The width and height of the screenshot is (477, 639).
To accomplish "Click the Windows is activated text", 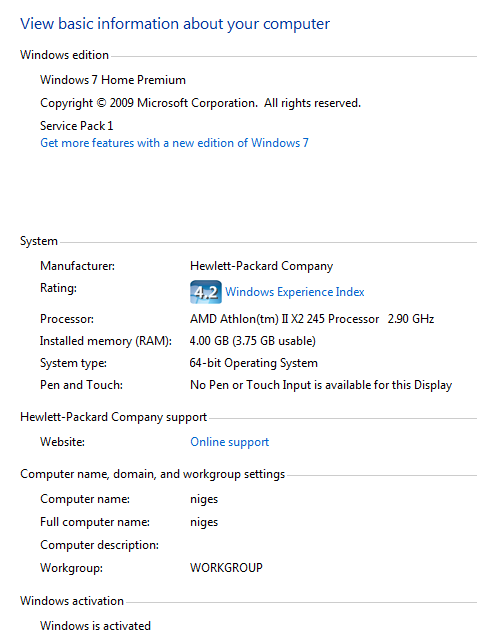I will tap(95, 626).
